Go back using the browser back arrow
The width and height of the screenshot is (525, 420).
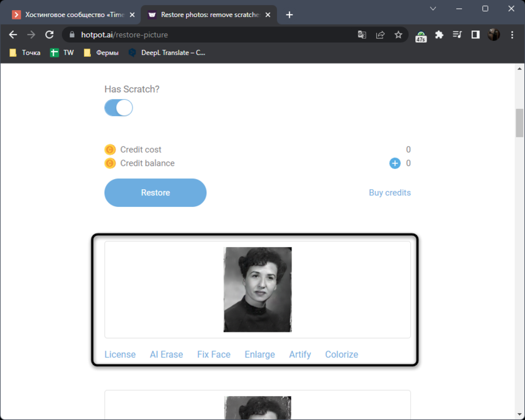click(13, 35)
